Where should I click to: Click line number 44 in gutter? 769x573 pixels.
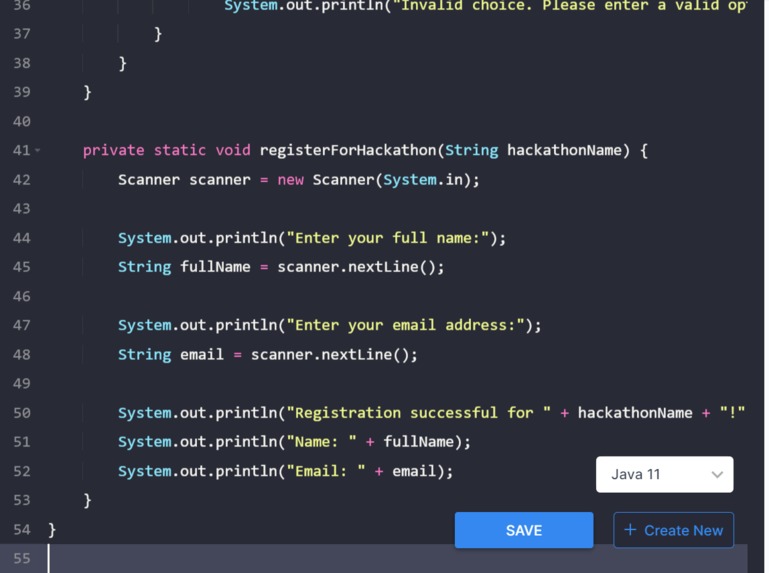[x=22, y=238]
